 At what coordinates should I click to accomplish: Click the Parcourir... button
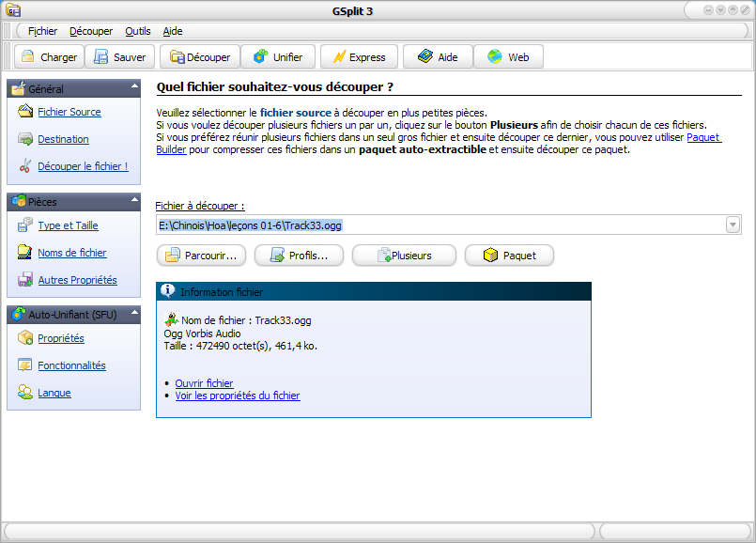click(202, 256)
